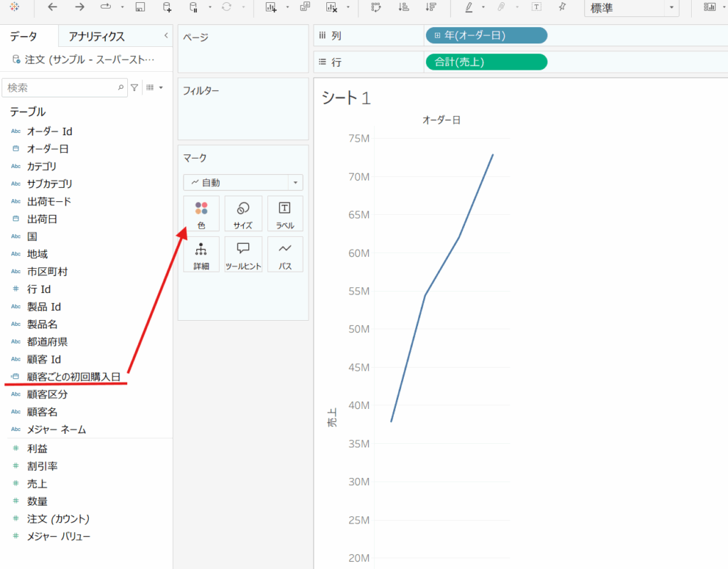Screen dimensions: 728x569
Task: Click the 合計(売上) pill on rows shelf
Action: tap(486, 62)
